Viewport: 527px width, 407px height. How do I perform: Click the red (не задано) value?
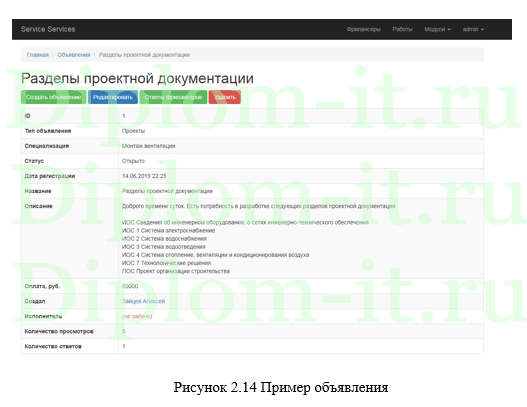click(x=137, y=316)
